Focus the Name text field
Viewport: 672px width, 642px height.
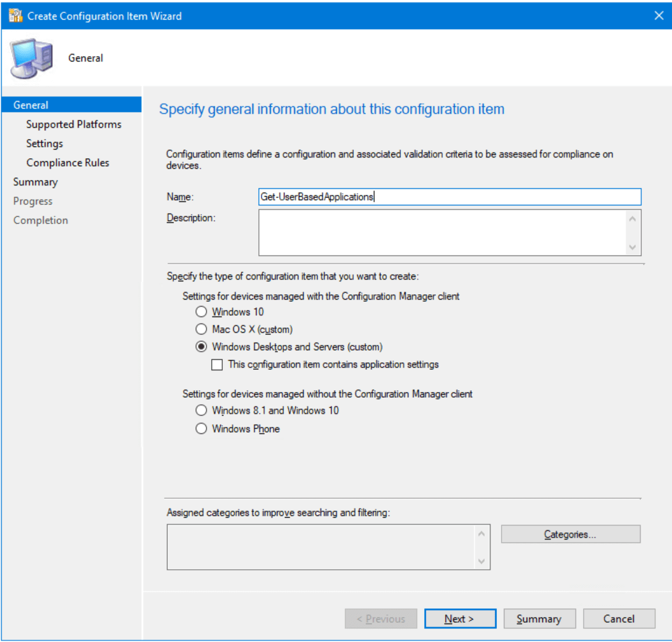click(x=450, y=197)
